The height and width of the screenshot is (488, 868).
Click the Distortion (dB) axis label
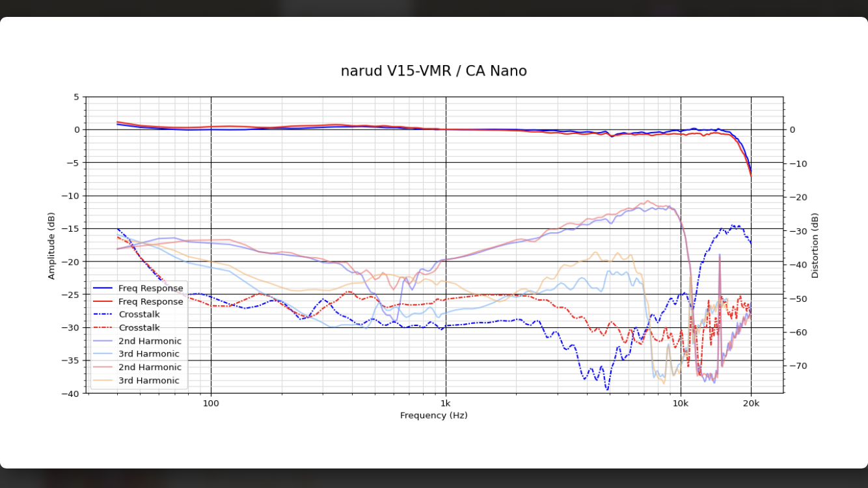[x=815, y=245]
